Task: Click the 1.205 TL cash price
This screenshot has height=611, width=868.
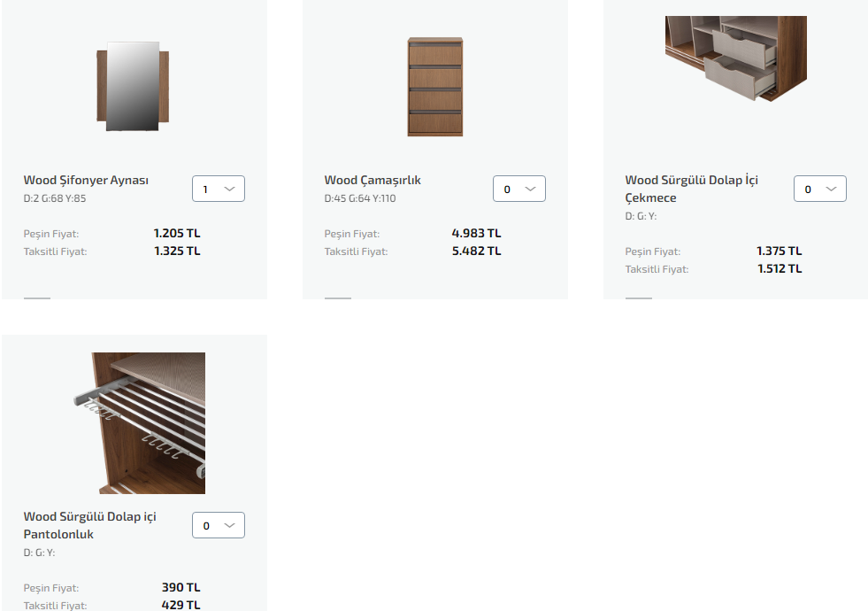Action: tap(177, 233)
